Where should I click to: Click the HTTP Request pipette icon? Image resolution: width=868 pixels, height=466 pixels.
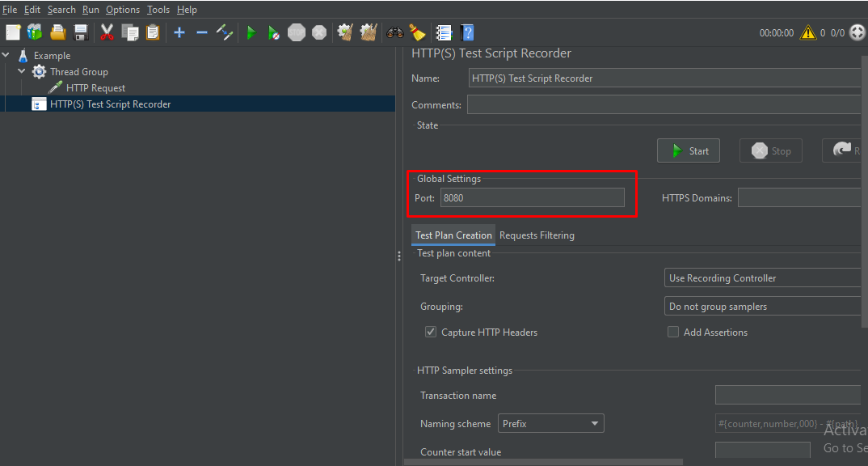55,87
